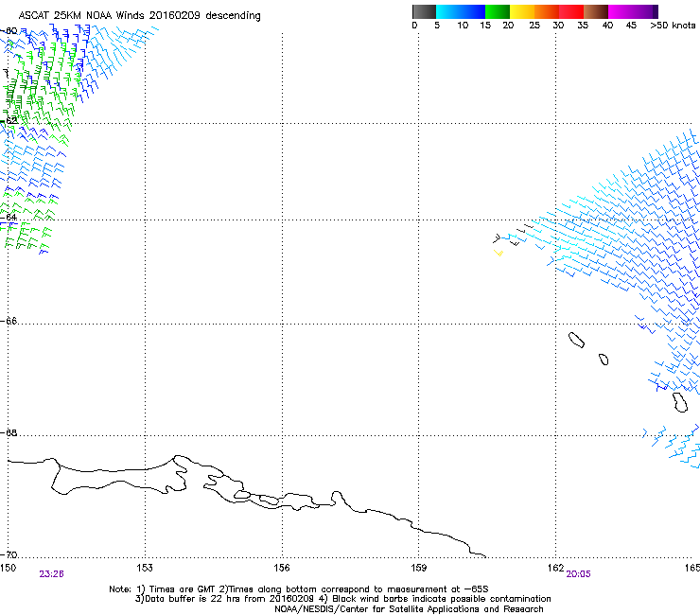The height and width of the screenshot is (615, 700).
Task: Click the magenta 40-45 knots color segment
Action: (x=621, y=11)
